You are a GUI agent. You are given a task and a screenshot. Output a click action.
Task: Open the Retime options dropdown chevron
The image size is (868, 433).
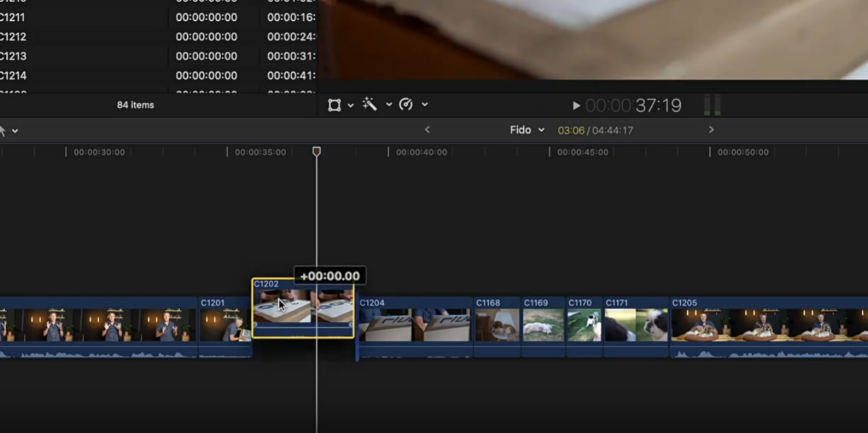[425, 105]
